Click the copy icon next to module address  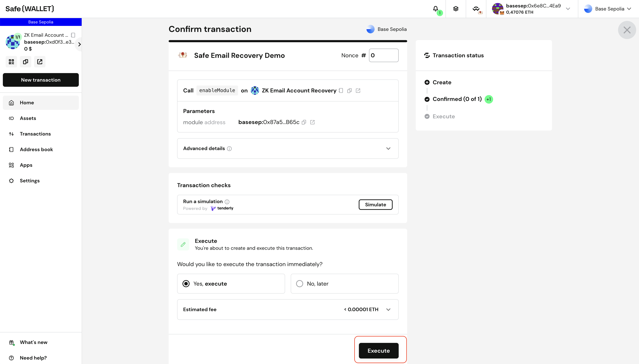pyautogui.click(x=304, y=122)
